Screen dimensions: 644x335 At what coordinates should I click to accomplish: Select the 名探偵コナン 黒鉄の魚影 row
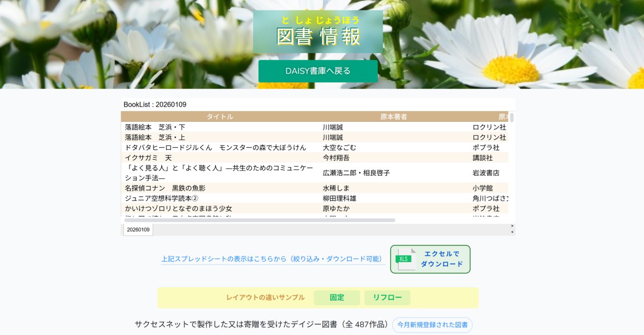165,188
